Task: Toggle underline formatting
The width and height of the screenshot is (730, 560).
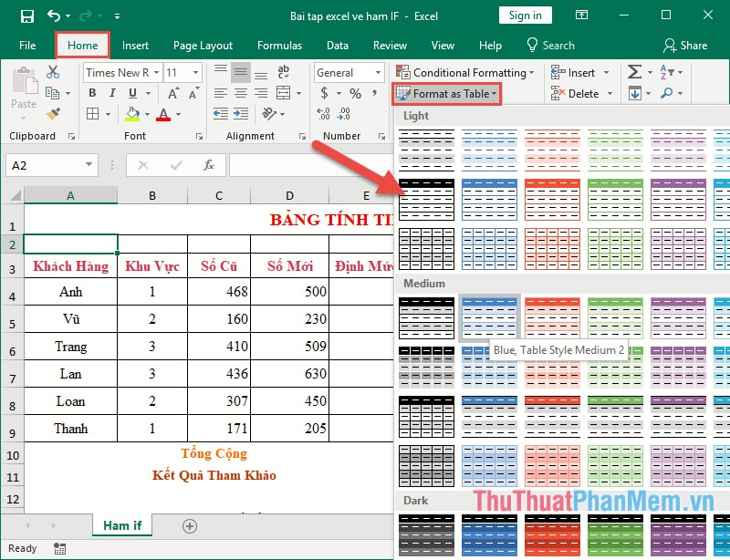Action: [x=132, y=92]
